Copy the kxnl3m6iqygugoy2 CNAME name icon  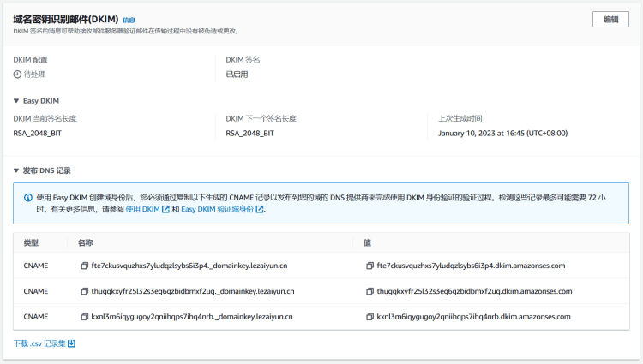coord(84,316)
